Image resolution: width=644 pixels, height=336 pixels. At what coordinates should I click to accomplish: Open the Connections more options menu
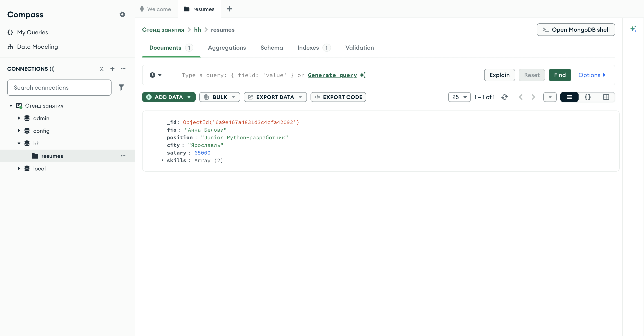(x=123, y=69)
